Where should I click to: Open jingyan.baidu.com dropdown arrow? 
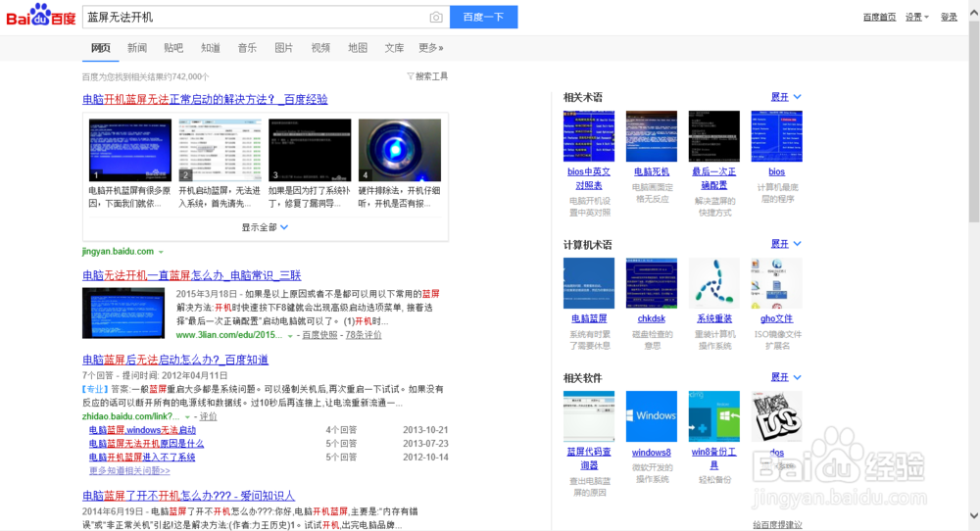[161, 252]
